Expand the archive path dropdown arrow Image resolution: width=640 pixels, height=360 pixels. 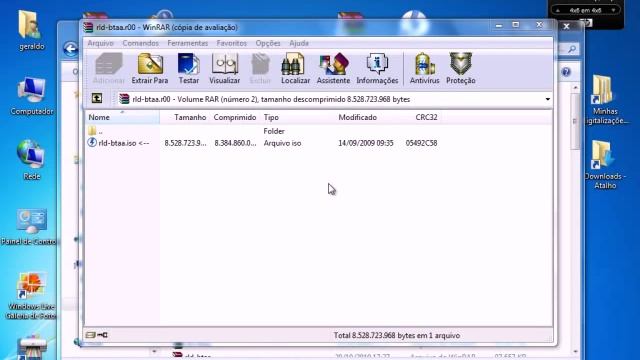[547, 99]
